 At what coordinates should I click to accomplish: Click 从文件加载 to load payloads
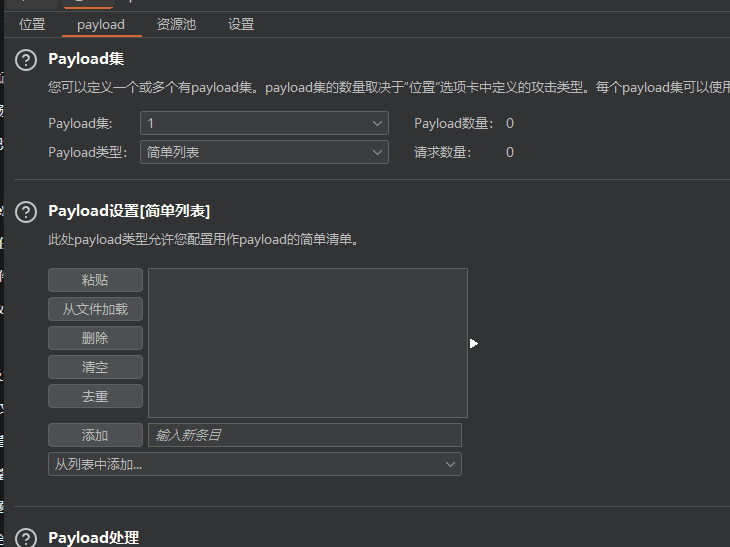pos(95,309)
